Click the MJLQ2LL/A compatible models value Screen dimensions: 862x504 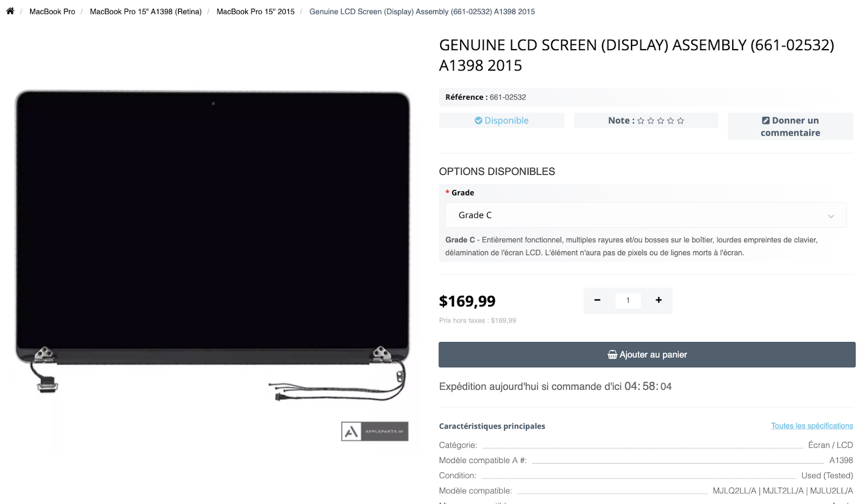[783, 491]
